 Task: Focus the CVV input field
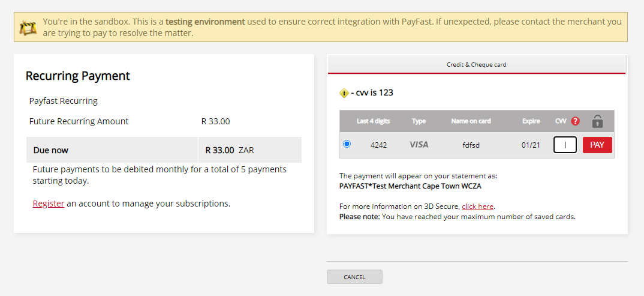pos(565,145)
